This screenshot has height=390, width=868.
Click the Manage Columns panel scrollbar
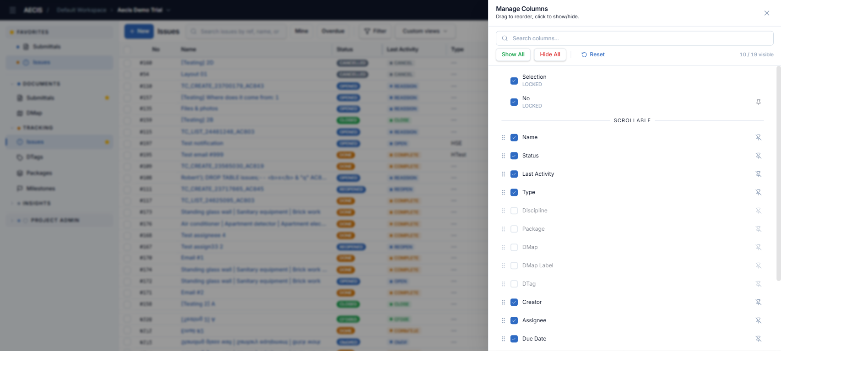point(778,173)
